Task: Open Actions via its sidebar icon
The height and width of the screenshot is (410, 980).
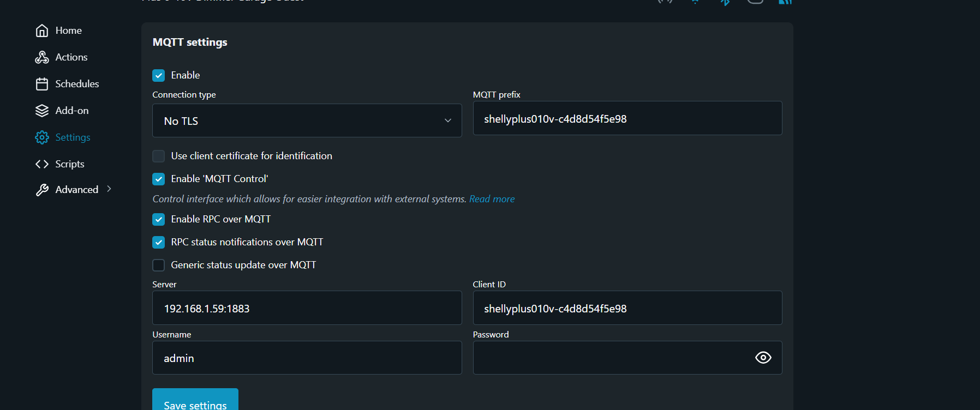Action: pyautogui.click(x=42, y=57)
